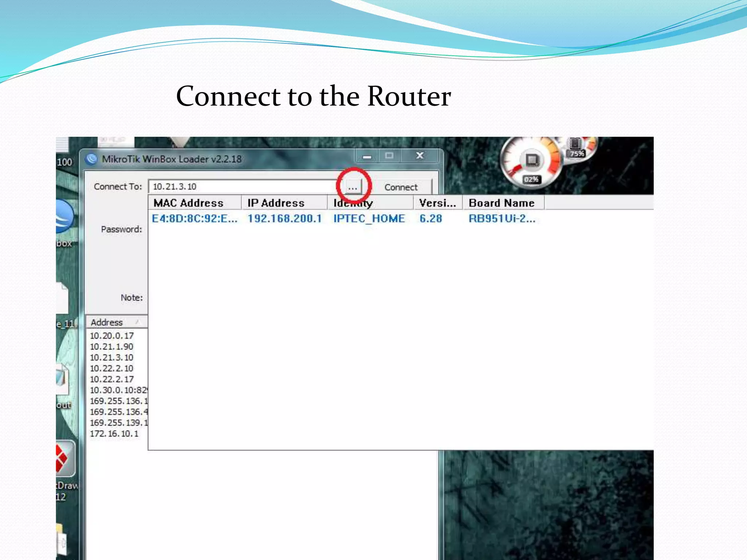The image size is (747, 560).
Task: Sort by IP Address column header
Action: click(284, 203)
